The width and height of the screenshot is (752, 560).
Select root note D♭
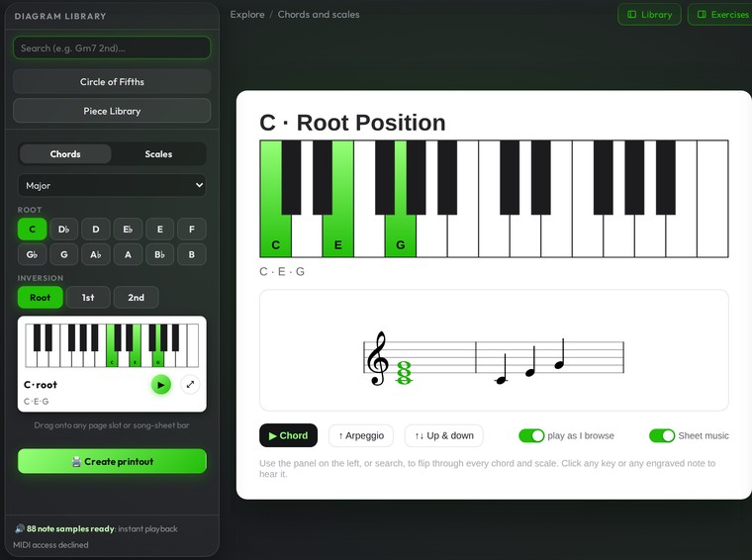click(63, 230)
